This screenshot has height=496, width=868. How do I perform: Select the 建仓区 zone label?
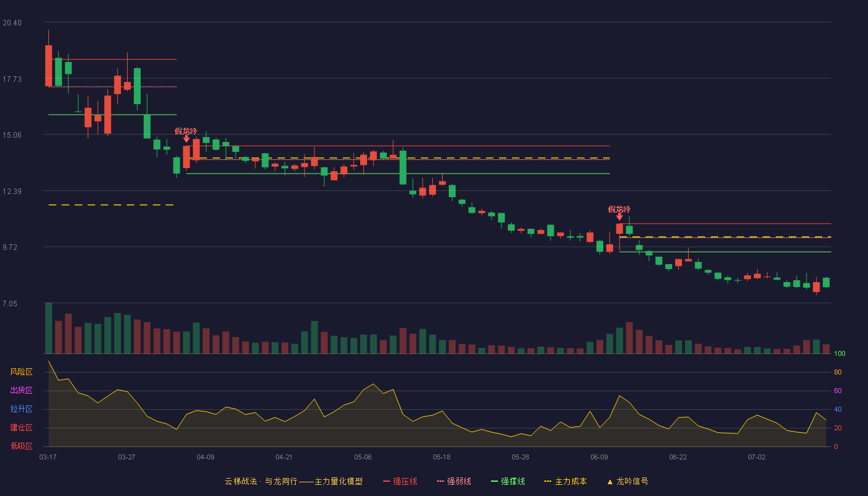point(21,428)
